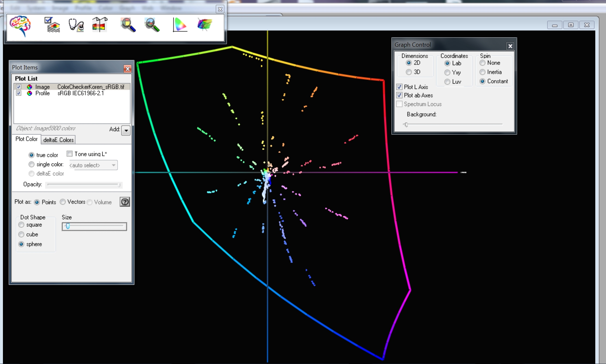
Task: Click the Profile color wheel icon in Plot List
Action: 30,93
